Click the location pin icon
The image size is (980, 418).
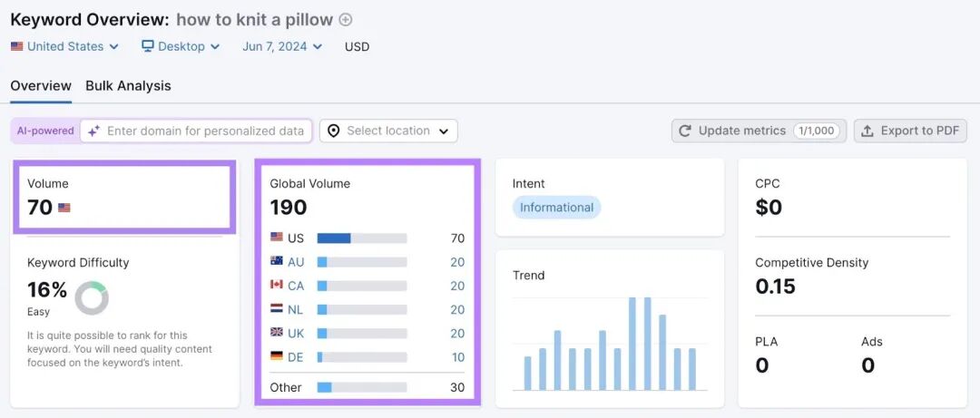coord(334,131)
